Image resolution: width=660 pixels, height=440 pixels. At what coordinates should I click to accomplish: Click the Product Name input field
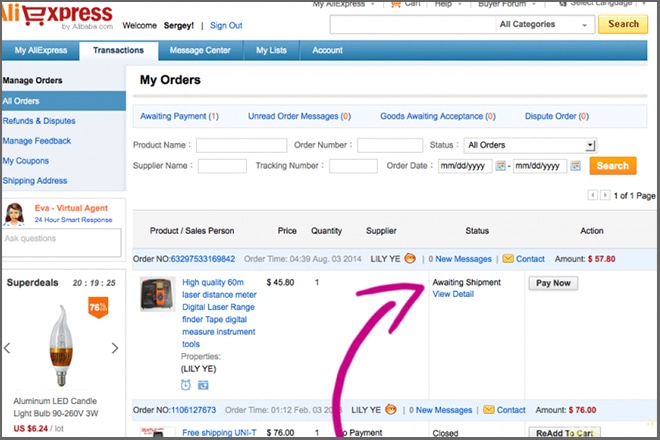[x=241, y=145]
